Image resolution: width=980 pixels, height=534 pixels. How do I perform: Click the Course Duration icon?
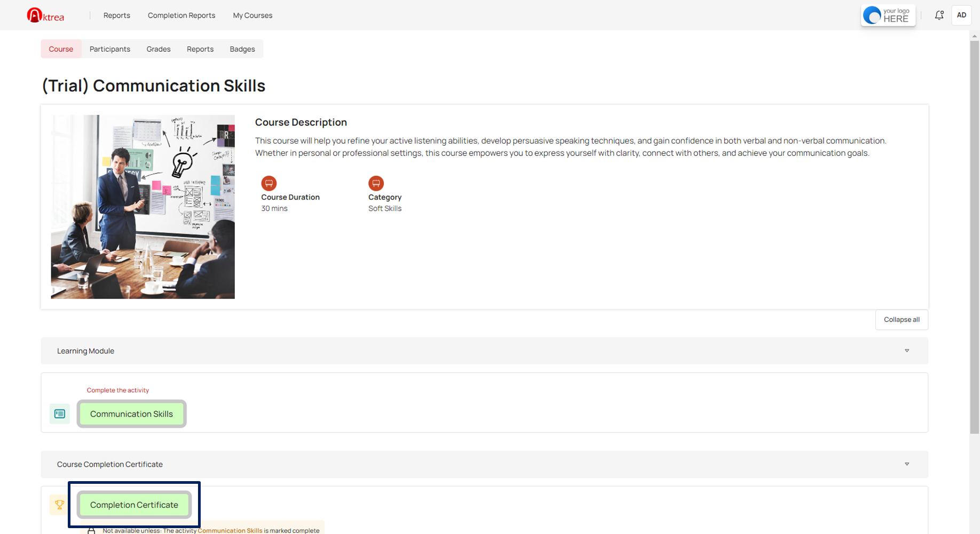tap(268, 183)
